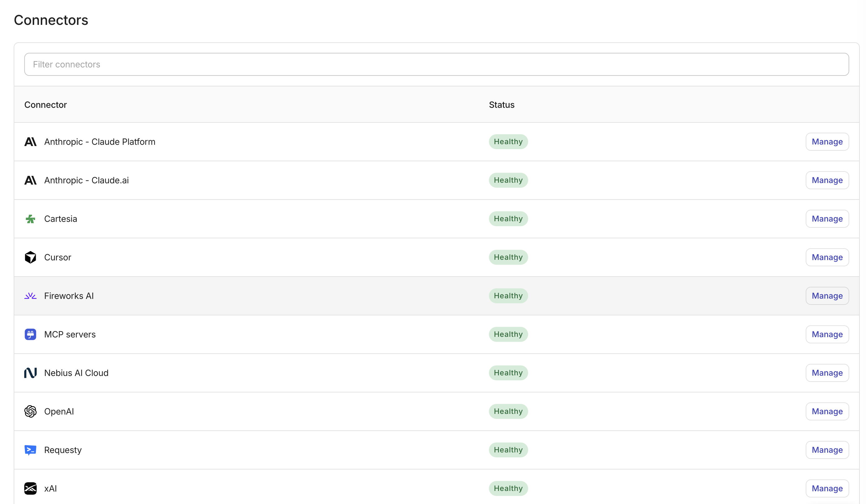
Task: Click the Anthropic logo beside Claude.ai
Action: click(x=30, y=180)
